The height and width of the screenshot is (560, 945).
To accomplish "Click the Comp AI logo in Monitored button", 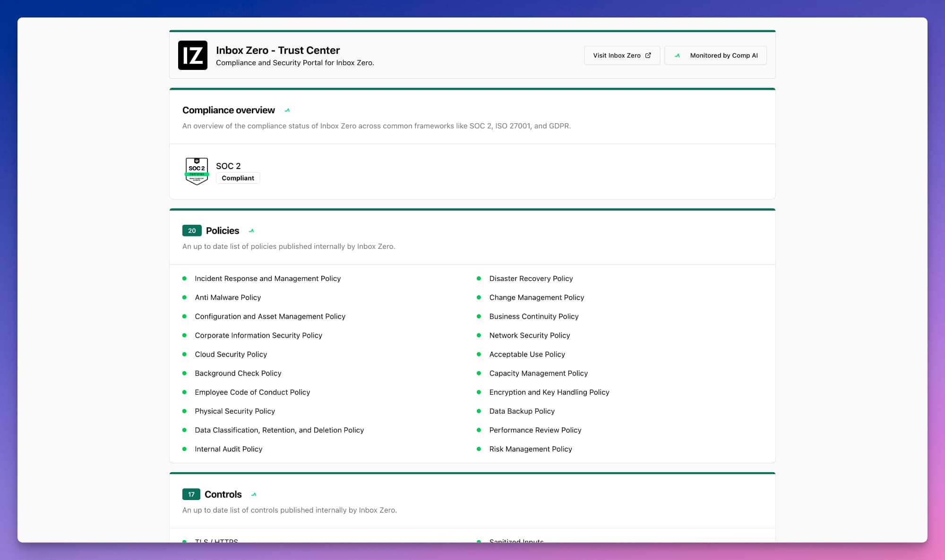I will [x=677, y=55].
